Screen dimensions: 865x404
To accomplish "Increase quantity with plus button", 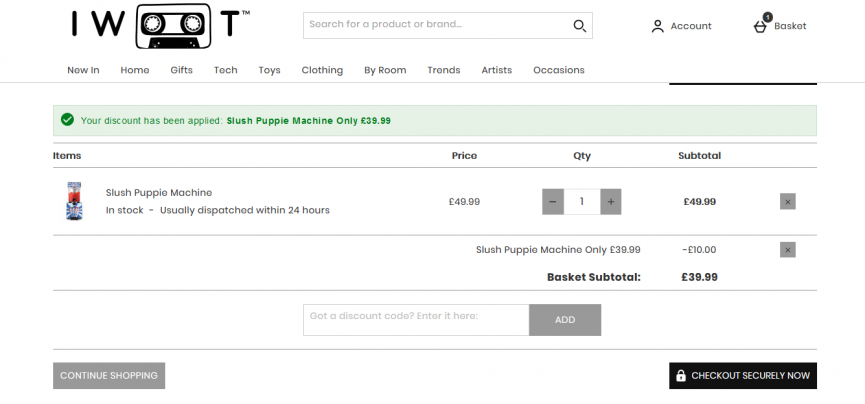I will point(611,201).
